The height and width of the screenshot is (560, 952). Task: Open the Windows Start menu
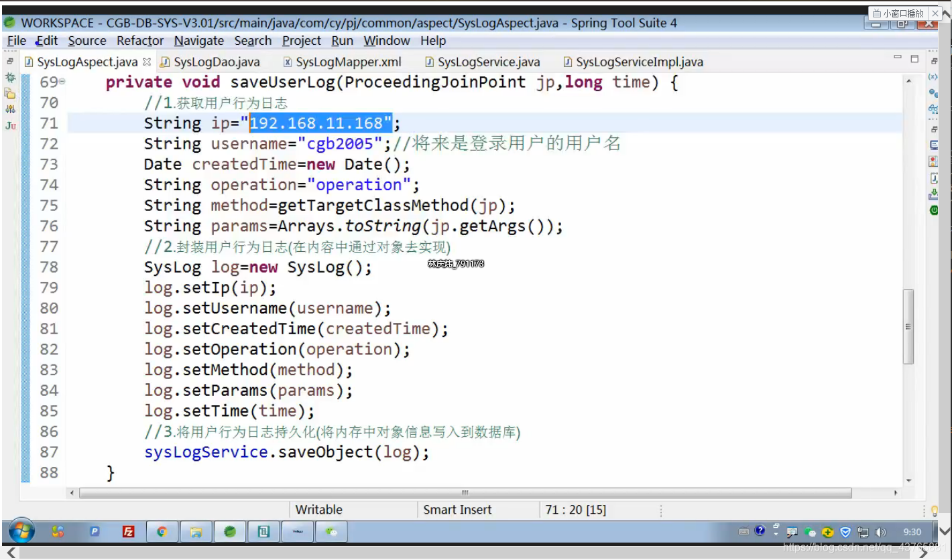(x=21, y=531)
